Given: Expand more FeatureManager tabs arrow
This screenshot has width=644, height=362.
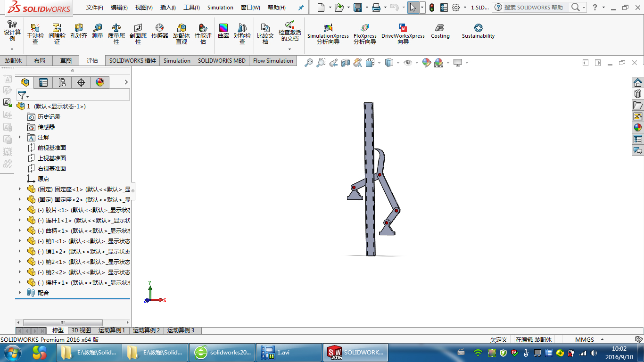Looking at the screenshot, I should tap(126, 82).
